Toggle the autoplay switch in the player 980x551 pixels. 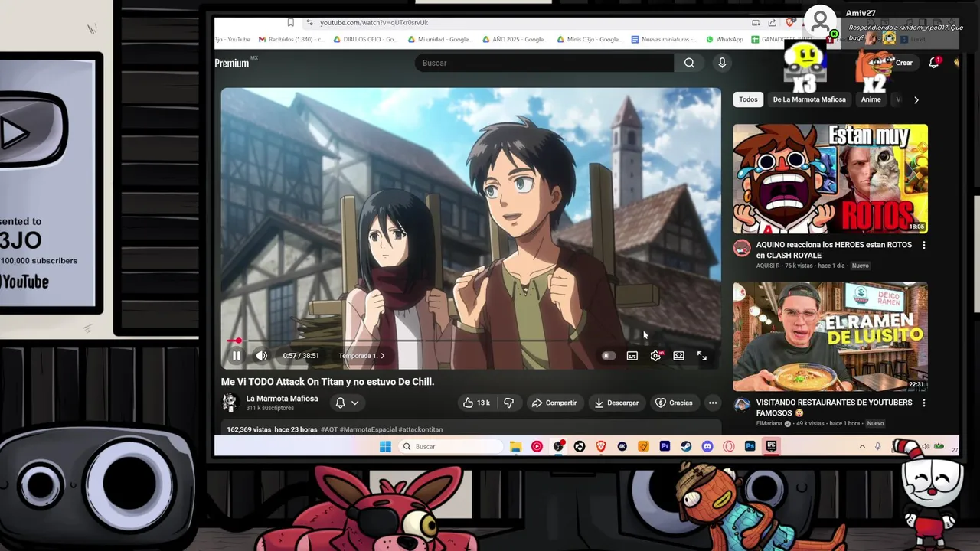608,356
